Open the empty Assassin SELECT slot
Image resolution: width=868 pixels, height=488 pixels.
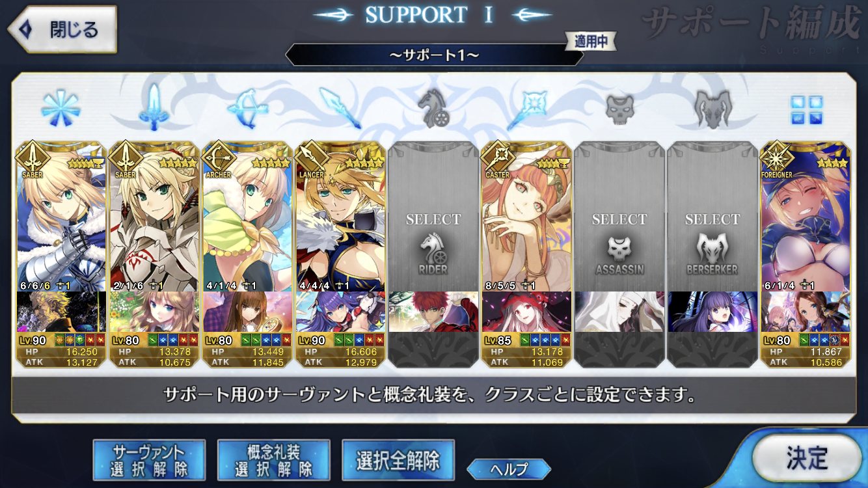pyautogui.click(x=619, y=254)
